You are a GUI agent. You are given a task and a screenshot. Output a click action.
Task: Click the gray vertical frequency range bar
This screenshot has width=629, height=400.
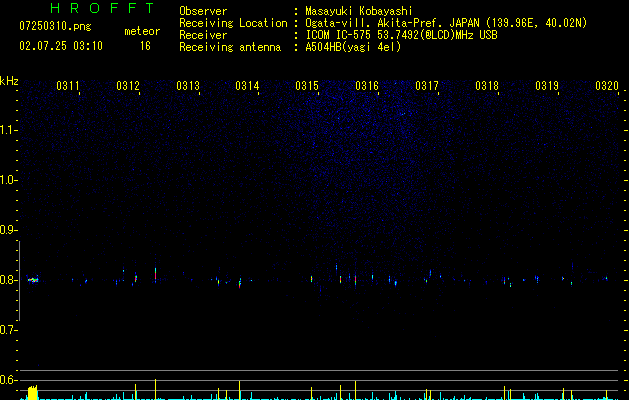tap(19, 280)
